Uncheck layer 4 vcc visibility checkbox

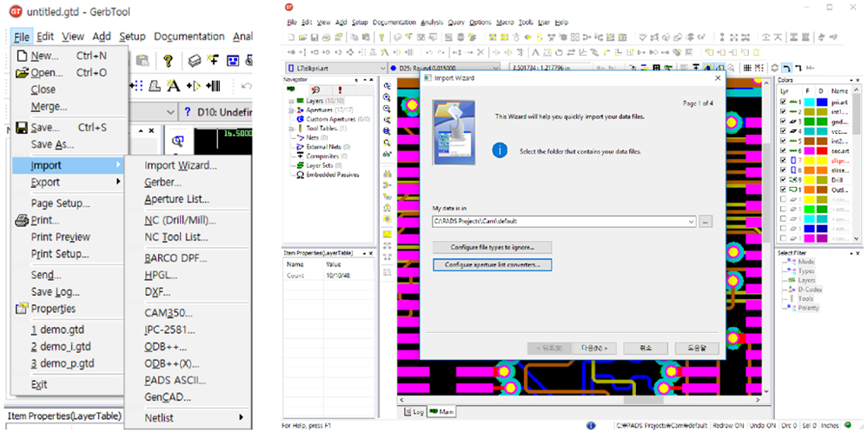point(783,130)
